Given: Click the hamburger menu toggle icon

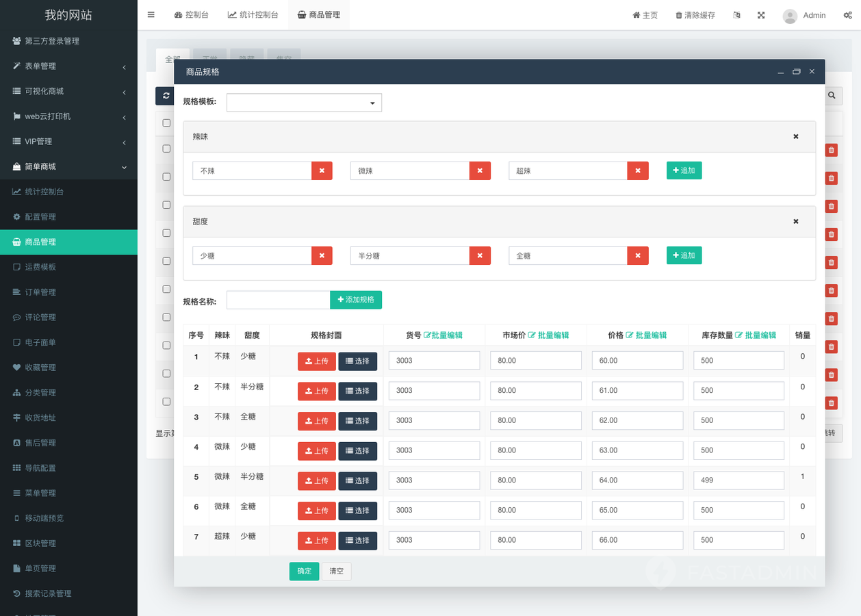Looking at the screenshot, I should click(151, 15).
